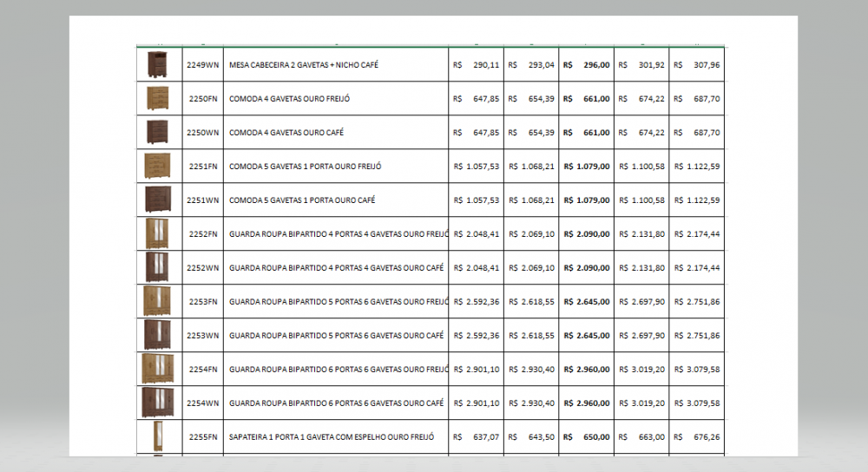The image size is (868, 472).
Task: Select the SAPATEIRA 1 PORTA 1 GAVETA description
Action: (x=332, y=437)
